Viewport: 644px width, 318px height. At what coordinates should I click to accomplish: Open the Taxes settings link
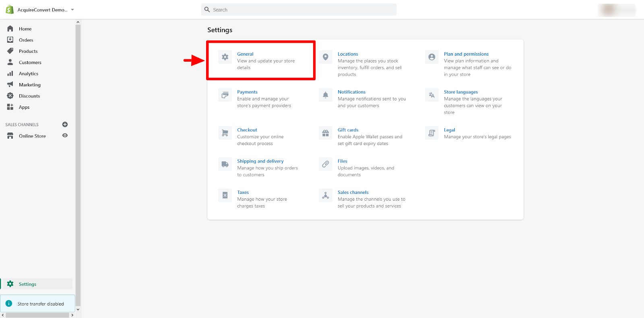coord(243,192)
